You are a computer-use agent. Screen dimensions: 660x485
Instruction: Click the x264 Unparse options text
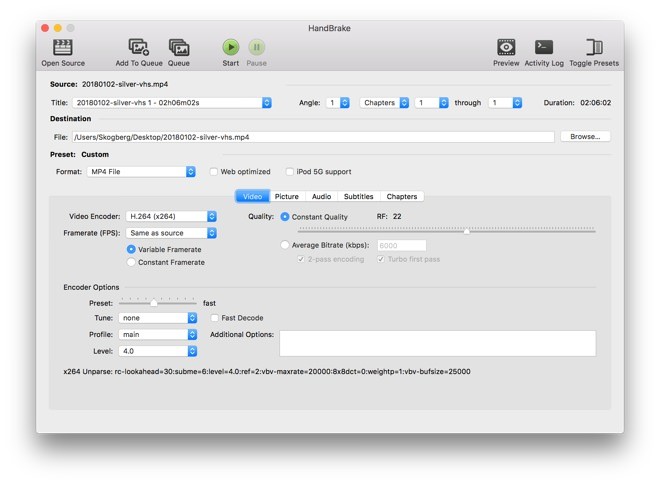(x=267, y=372)
